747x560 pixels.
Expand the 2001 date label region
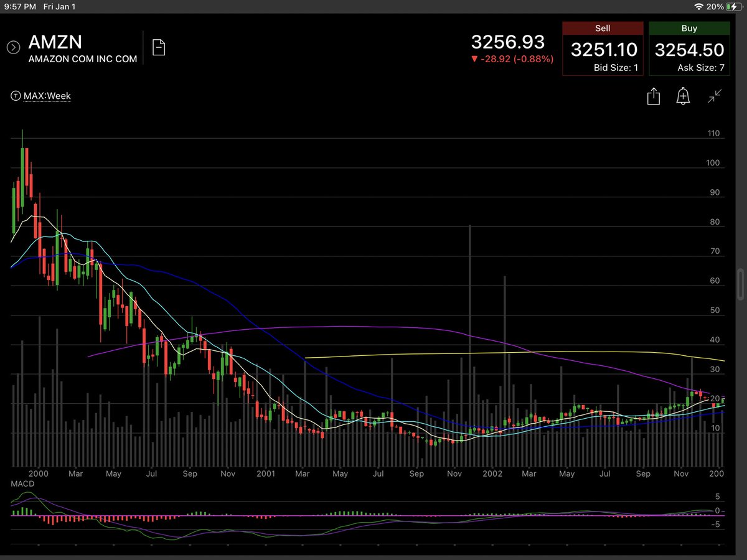pos(266,474)
